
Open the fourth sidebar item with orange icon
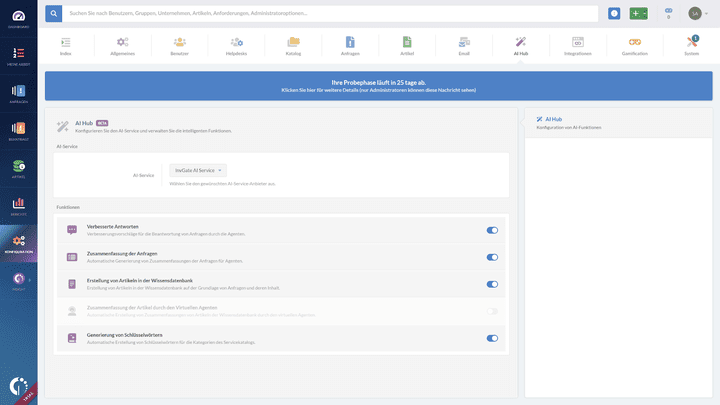[18, 131]
